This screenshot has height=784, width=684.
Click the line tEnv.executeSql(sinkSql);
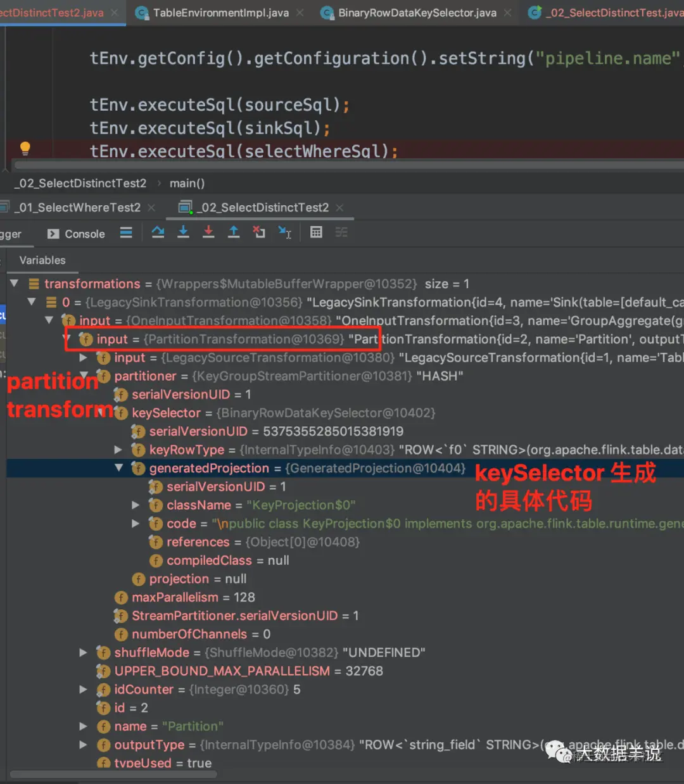tap(210, 129)
